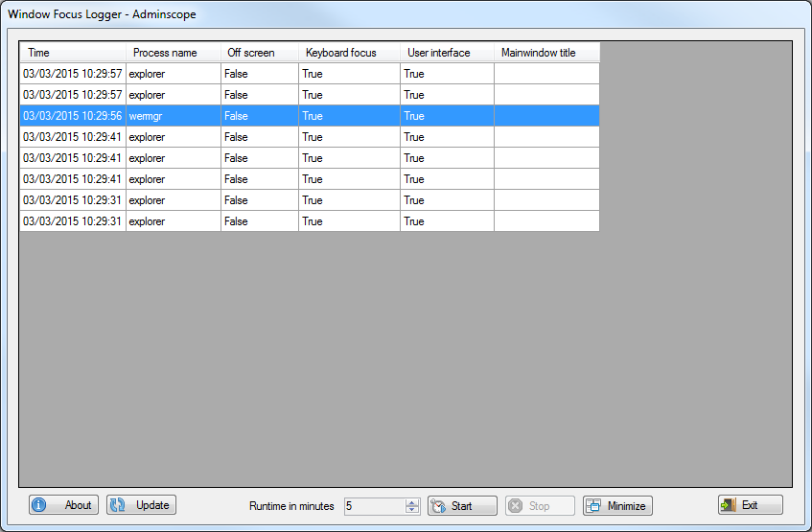Click the Exit door icon
Screen dimensions: 812x532
(728, 504)
